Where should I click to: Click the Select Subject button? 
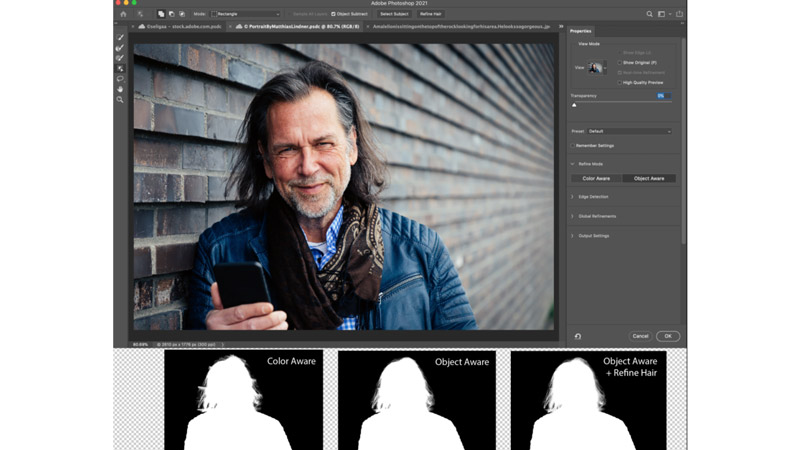coord(394,14)
